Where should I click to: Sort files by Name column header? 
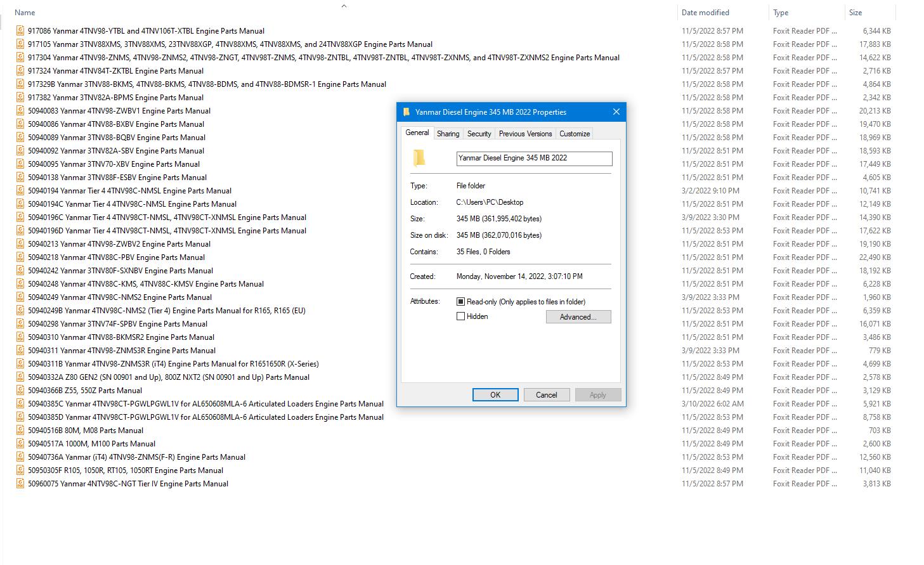click(25, 12)
